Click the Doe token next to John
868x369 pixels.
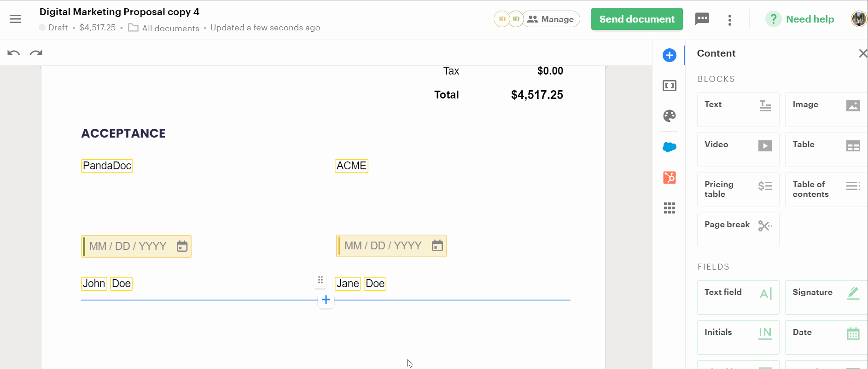[x=122, y=283]
